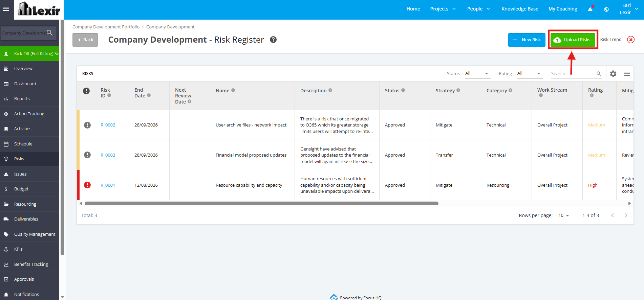Click the Risk Trend arrow icon

[631, 40]
